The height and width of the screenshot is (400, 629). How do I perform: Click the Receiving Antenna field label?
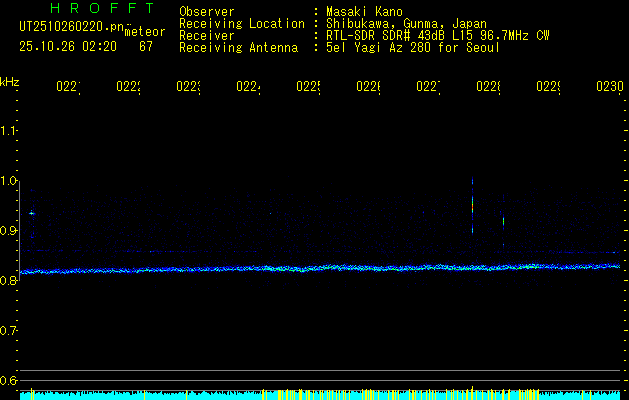(238, 47)
